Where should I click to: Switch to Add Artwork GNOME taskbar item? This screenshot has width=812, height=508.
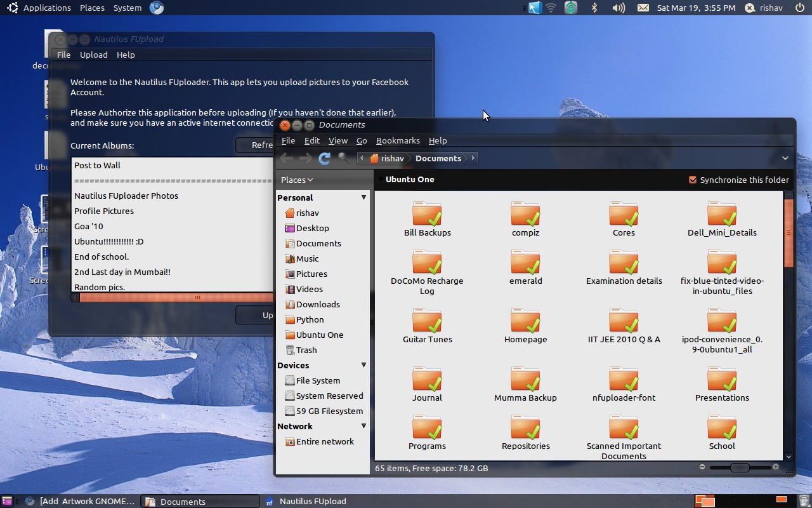(x=81, y=501)
